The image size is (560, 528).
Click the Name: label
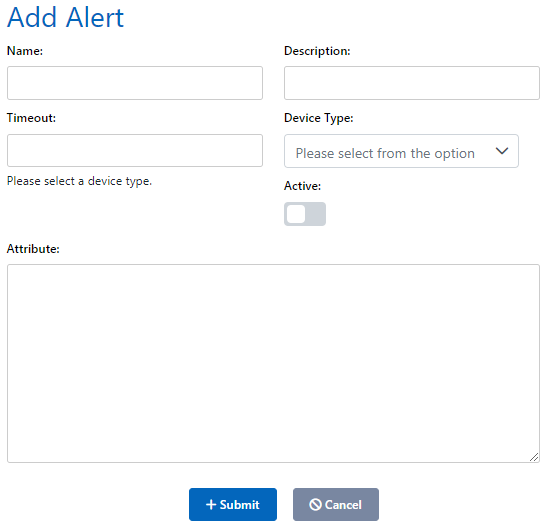coord(25,51)
